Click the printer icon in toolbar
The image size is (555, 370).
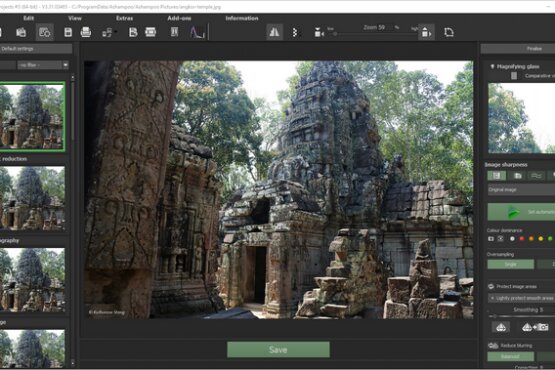coord(86,32)
